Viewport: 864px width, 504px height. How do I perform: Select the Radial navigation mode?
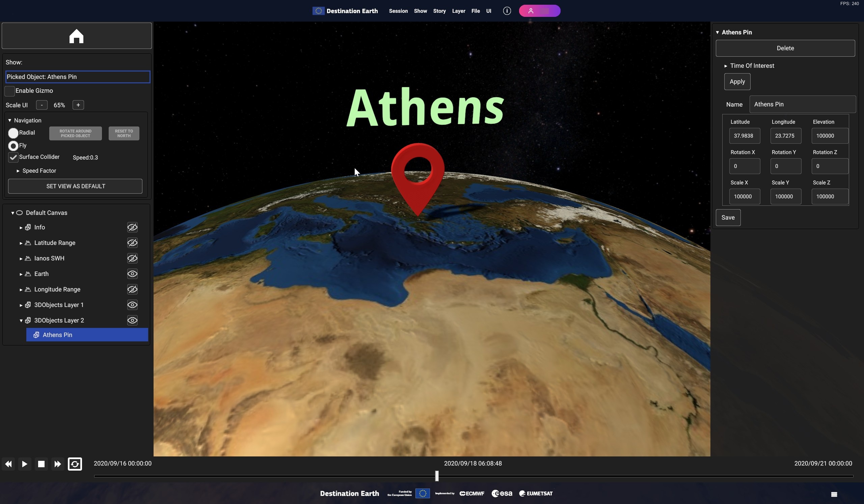tap(13, 133)
